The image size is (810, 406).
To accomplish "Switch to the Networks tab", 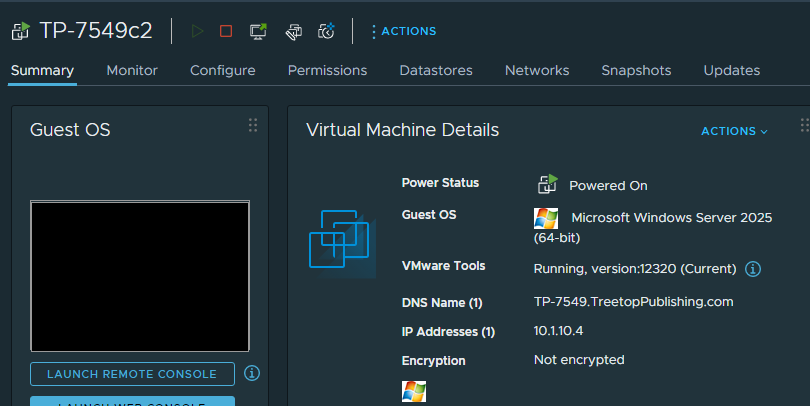I will coord(537,70).
